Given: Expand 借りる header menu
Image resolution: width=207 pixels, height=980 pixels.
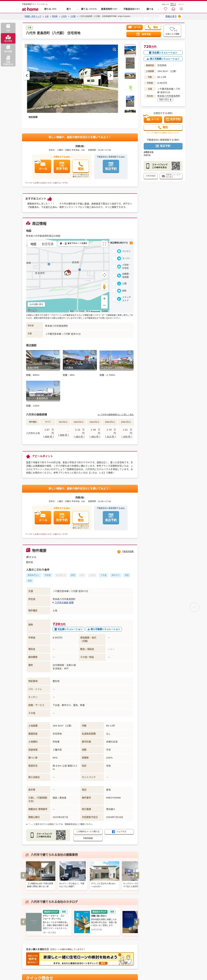Looking at the screenshot, I should coord(51,9).
